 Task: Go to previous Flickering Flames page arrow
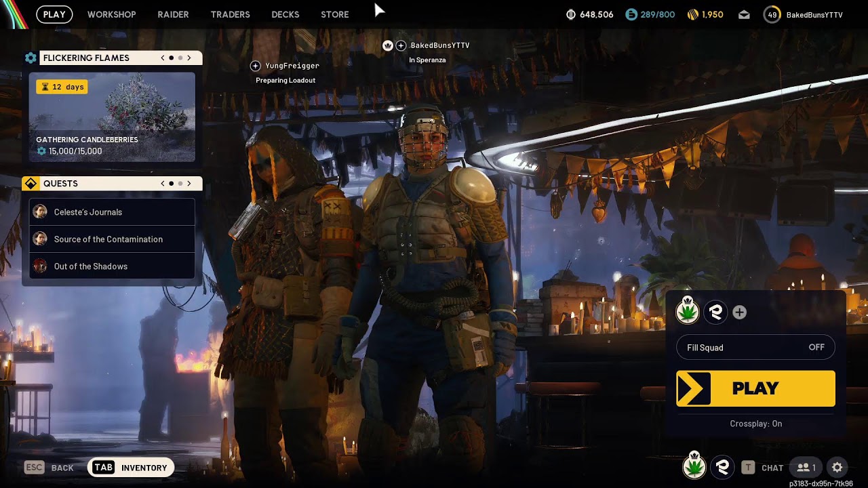pyautogui.click(x=163, y=58)
